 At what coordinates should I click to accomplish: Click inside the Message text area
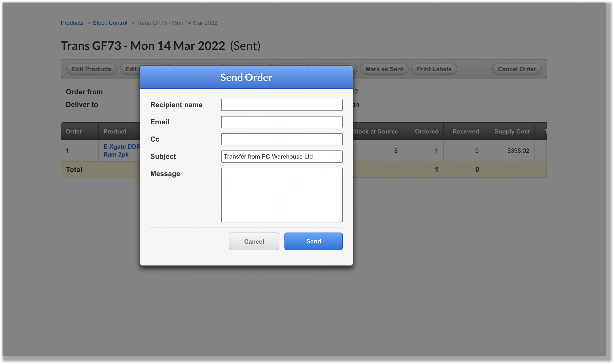click(282, 195)
